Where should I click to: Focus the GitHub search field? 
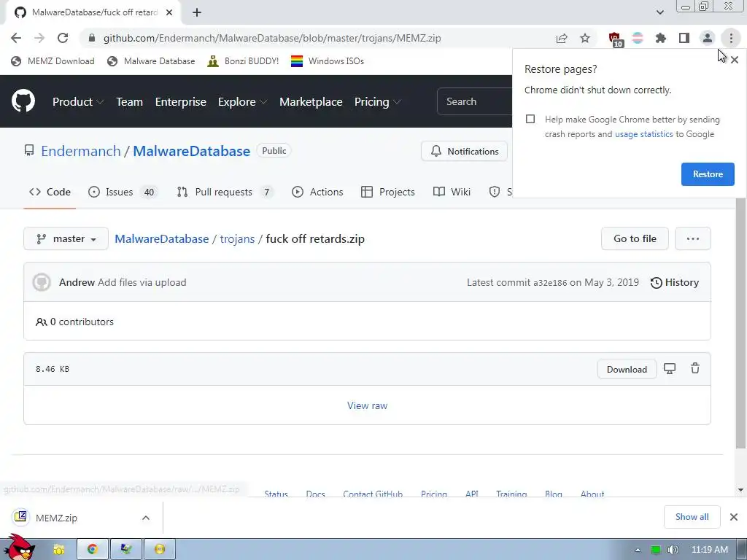[x=474, y=101]
